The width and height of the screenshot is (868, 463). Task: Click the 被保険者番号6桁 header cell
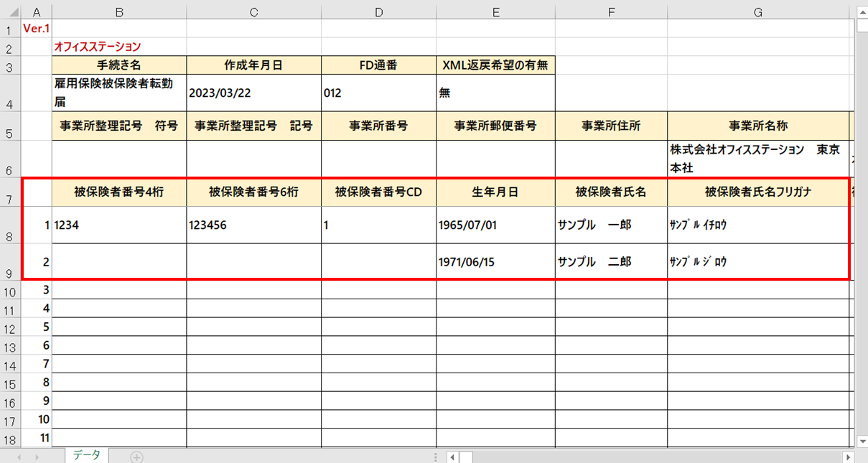tap(253, 192)
